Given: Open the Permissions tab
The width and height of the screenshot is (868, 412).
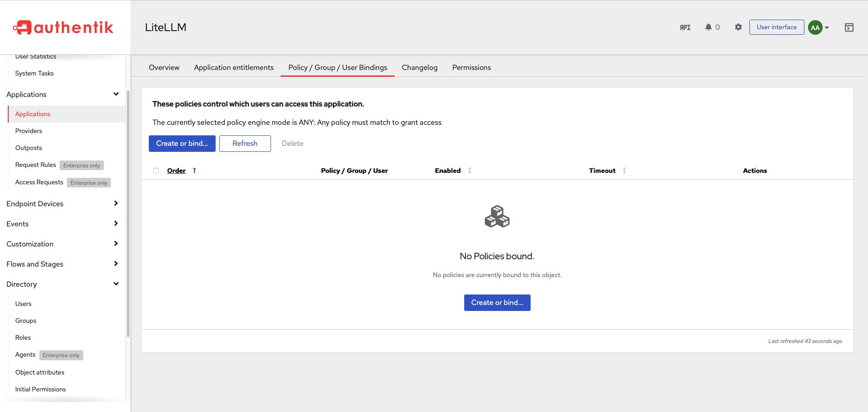Looking at the screenshot, I should (x=472, y=67).
